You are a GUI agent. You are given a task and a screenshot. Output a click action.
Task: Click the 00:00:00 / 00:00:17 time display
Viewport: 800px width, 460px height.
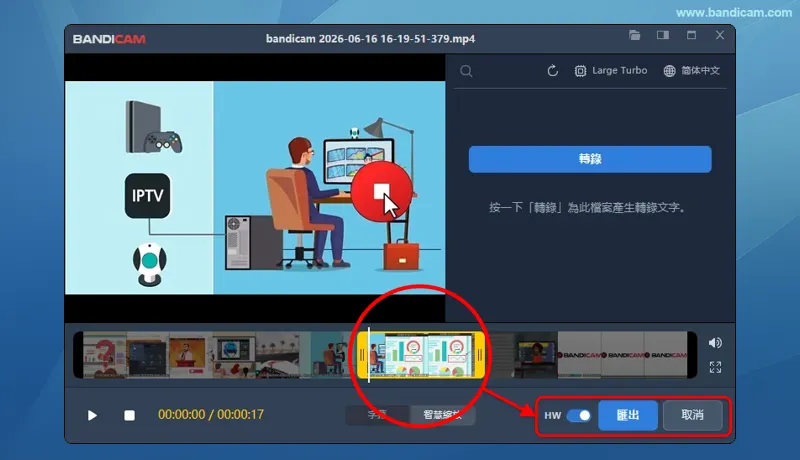click(x=211, y=415)
